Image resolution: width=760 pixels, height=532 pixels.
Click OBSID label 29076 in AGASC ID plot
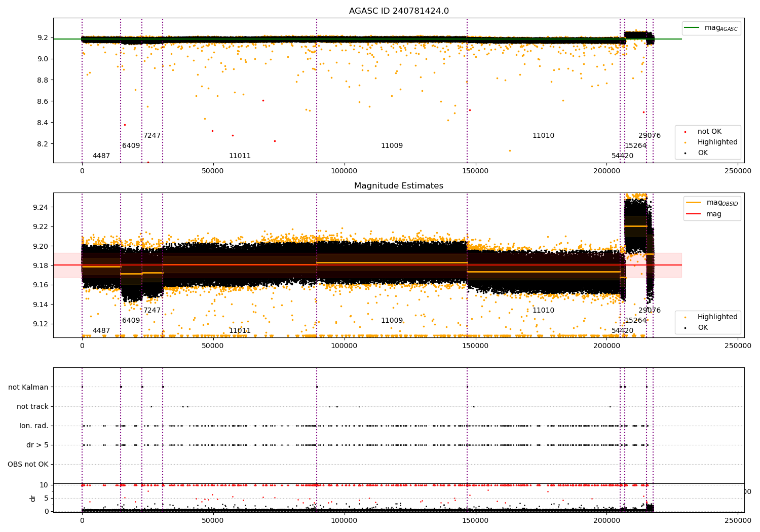(650, 136)
